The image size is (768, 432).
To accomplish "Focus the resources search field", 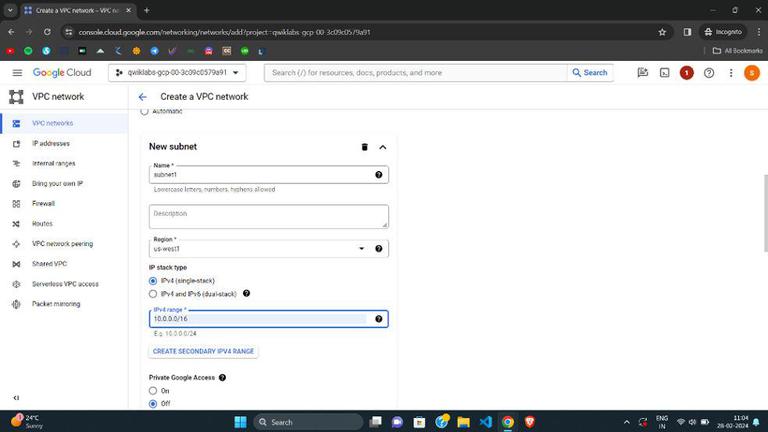I will (x=416, y=72).
